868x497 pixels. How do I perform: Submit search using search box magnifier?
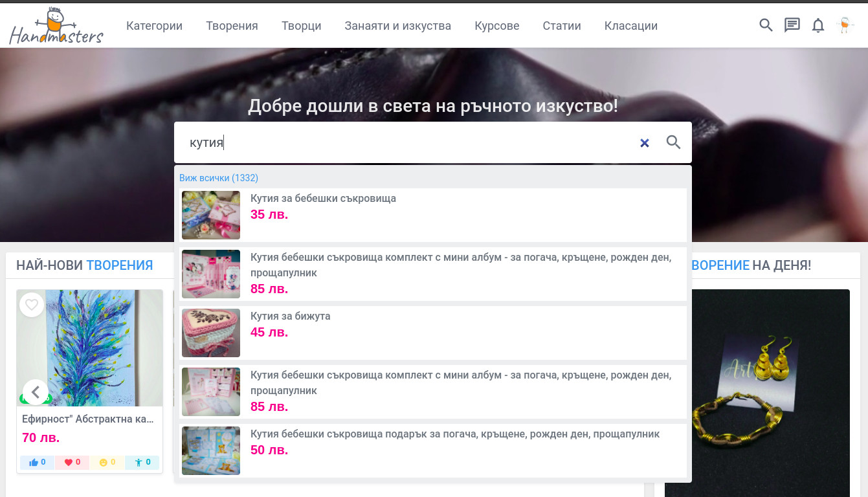[674, 142]
